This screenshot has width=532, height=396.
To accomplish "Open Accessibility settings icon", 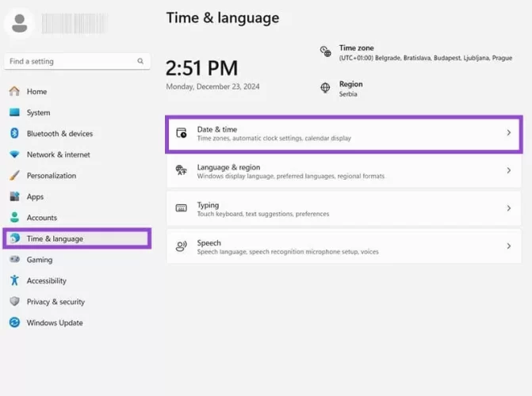I will point(14,280).
